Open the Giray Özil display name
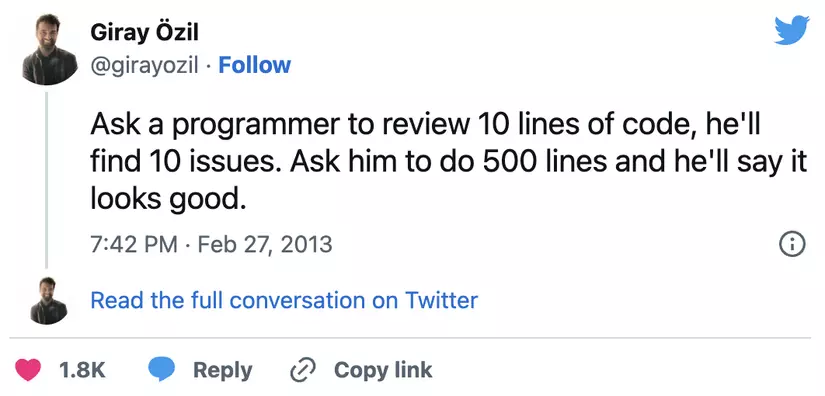The width and height of the screenshot is (825, 396). coord(144,34)
